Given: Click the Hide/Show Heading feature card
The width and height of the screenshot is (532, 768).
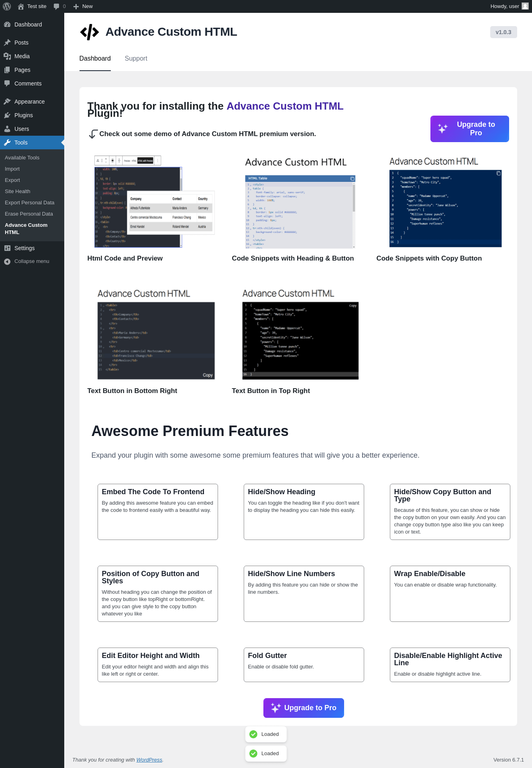Looking at the screenshot, I should (304, 512).
